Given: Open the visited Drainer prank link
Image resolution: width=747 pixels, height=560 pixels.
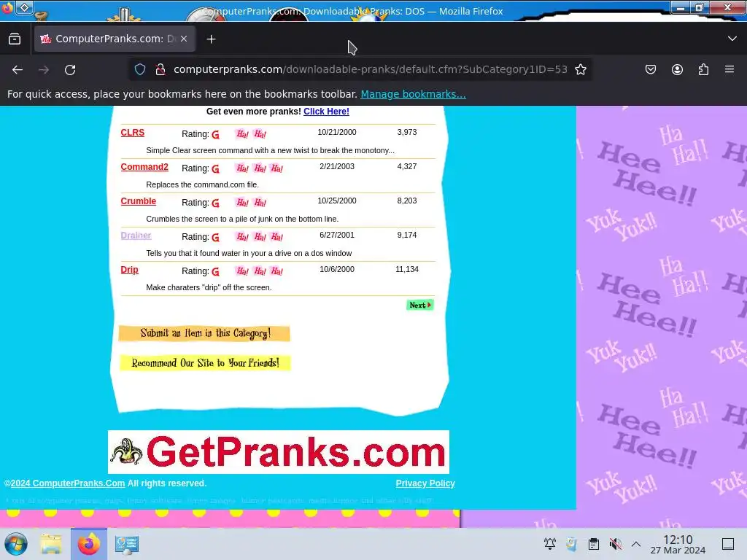Looking at the screenshot, I should 136,236.
